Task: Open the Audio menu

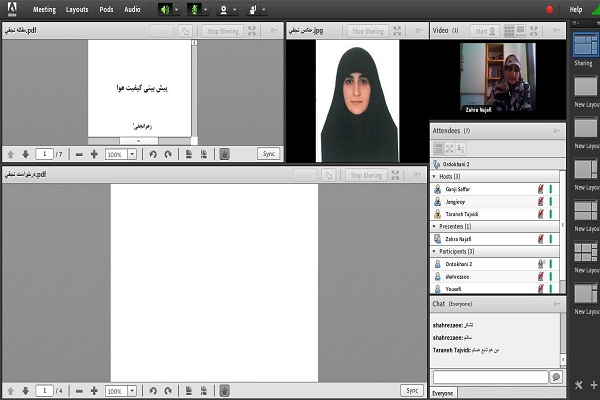Action: [132, 10]
